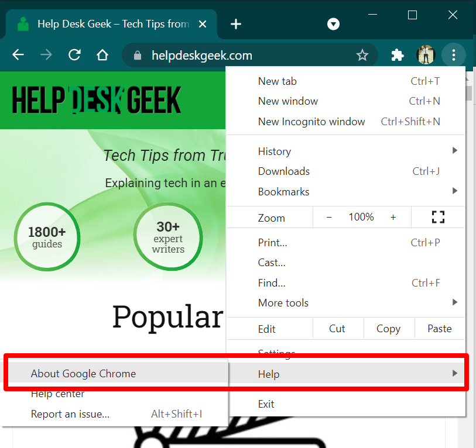Enter fullscreen mode from the Zoom row
The image size is (476, 448).
438,217
